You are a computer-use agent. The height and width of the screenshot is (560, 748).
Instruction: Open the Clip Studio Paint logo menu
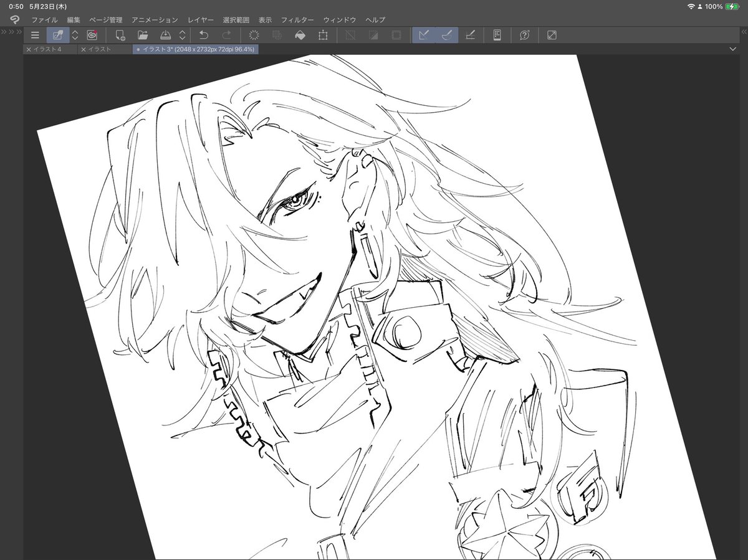coord(15,20)
